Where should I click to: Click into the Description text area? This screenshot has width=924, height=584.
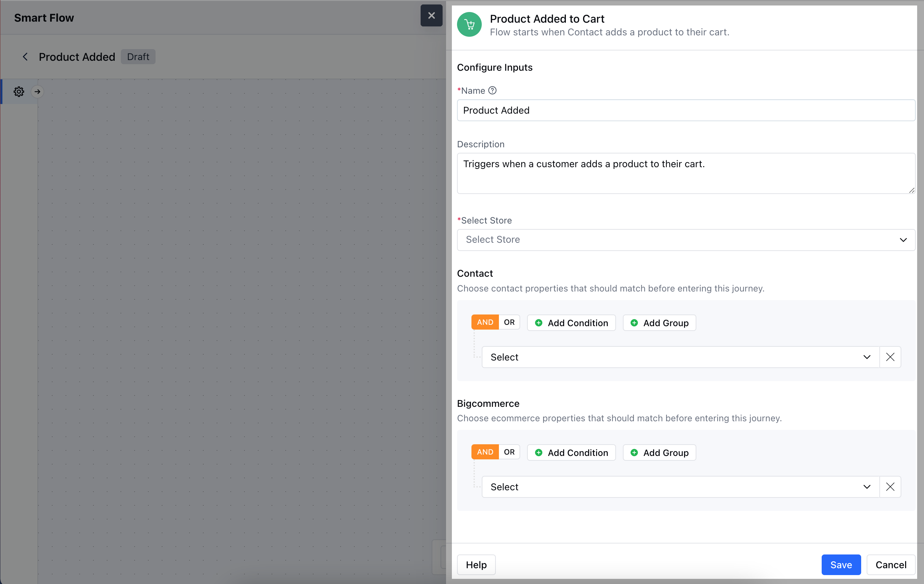[685, 173]
